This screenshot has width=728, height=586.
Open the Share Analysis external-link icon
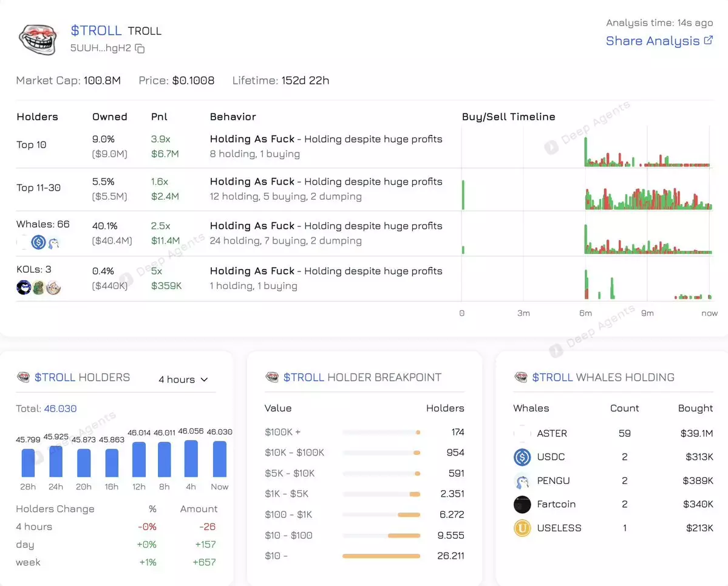708,41
